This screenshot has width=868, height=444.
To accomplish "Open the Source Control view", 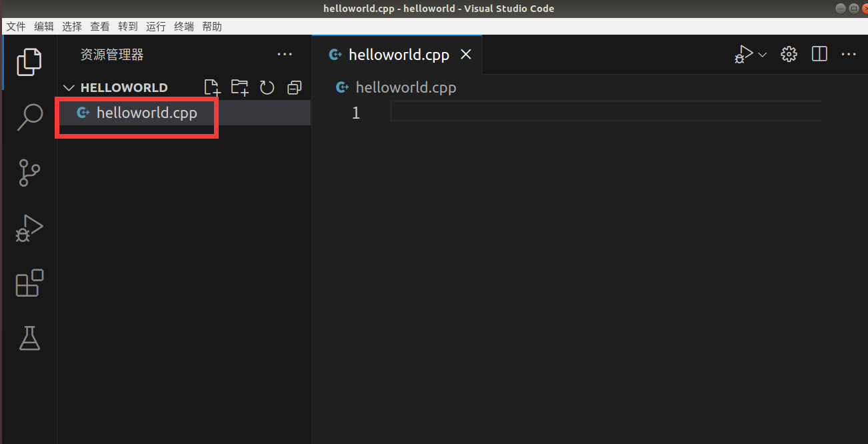I will point(29,173).
